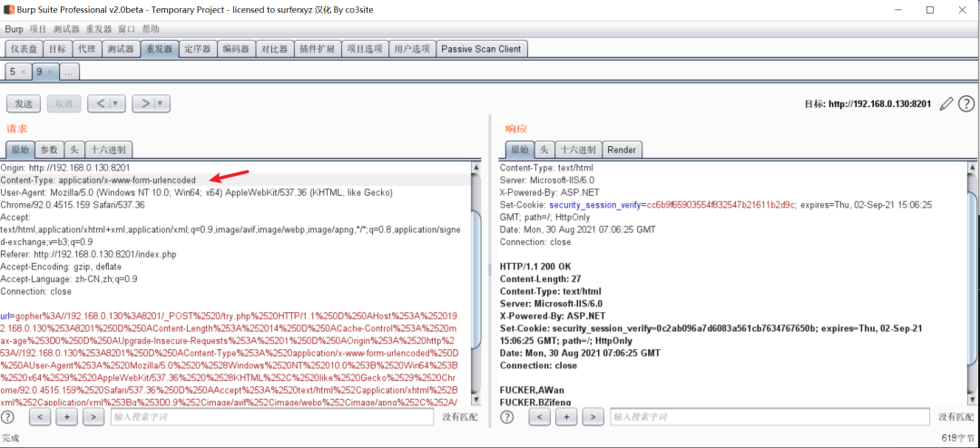This screenshot has height=448, width=980.
Task: Open the response 原始 tab
Action: tap(520, 150)
